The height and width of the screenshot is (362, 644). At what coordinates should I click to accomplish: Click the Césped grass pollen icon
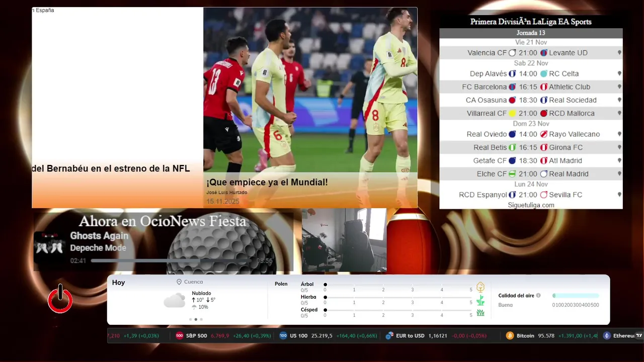tap(480, 313)
